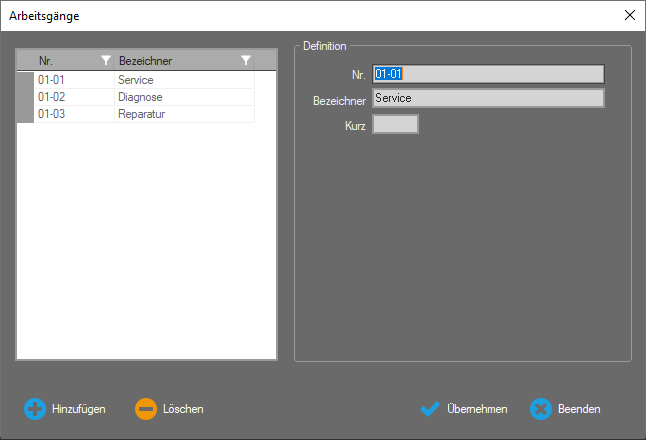The width and height of the screenshot is (646, 440).
Task: Pick the Reparatur row
Action: [x=183, y=114]
